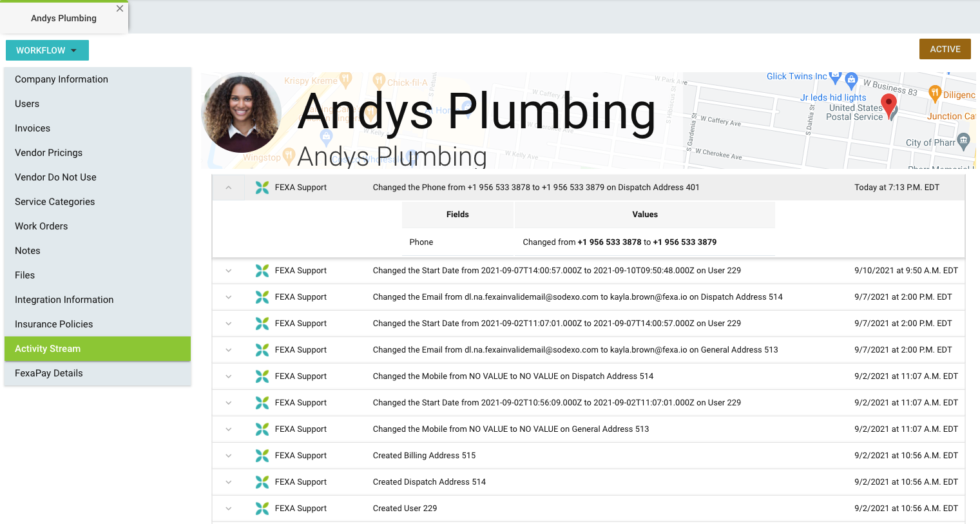Viewport: 980px width, 524px height.
Task: Open Vendor Do Not Use
Action: point(97,177)
